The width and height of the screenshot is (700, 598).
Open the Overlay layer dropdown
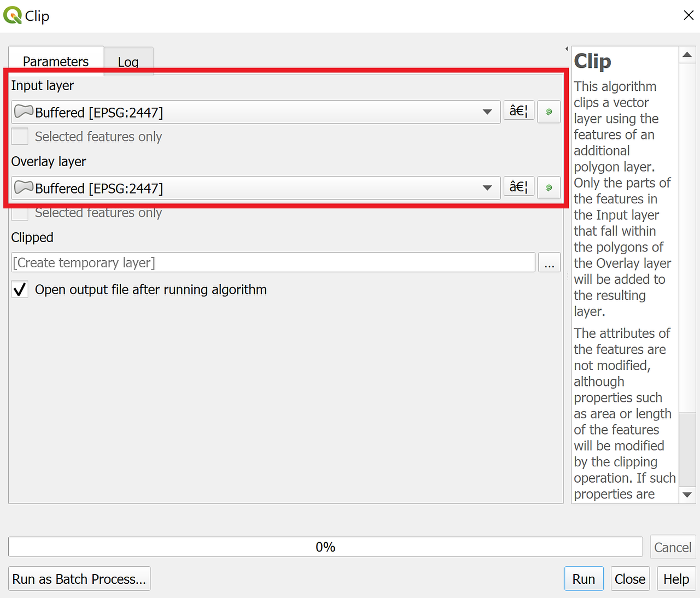pos(256,187)
